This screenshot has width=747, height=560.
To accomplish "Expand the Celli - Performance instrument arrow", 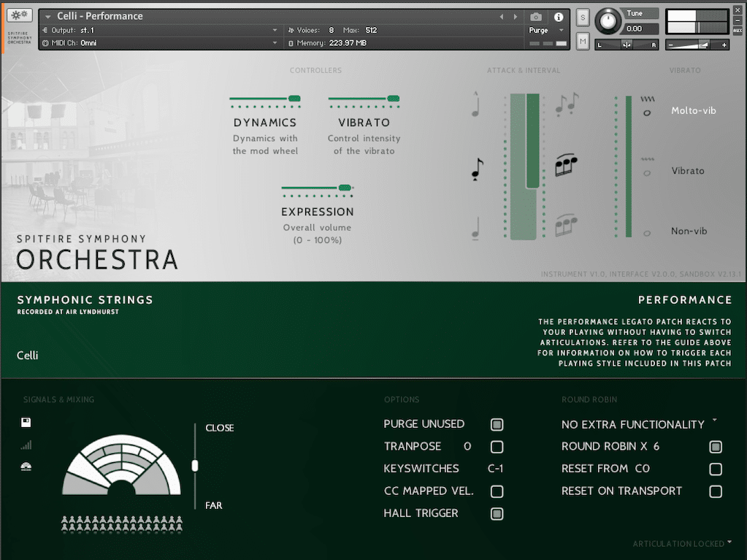I will point(47,17).
